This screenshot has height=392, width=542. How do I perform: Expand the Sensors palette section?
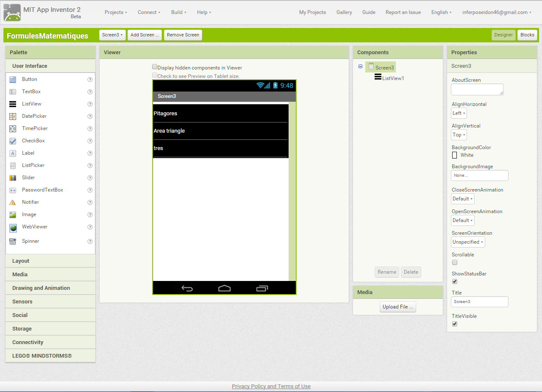50,302
